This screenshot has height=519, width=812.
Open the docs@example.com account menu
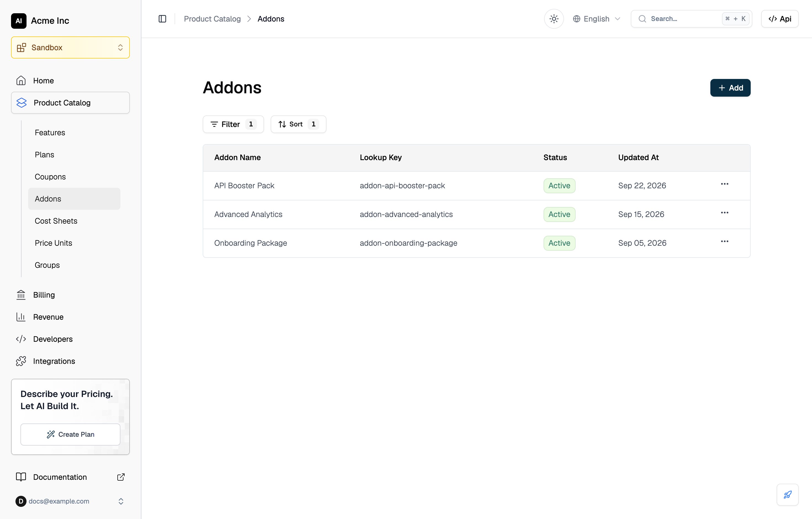click(70, 502)
